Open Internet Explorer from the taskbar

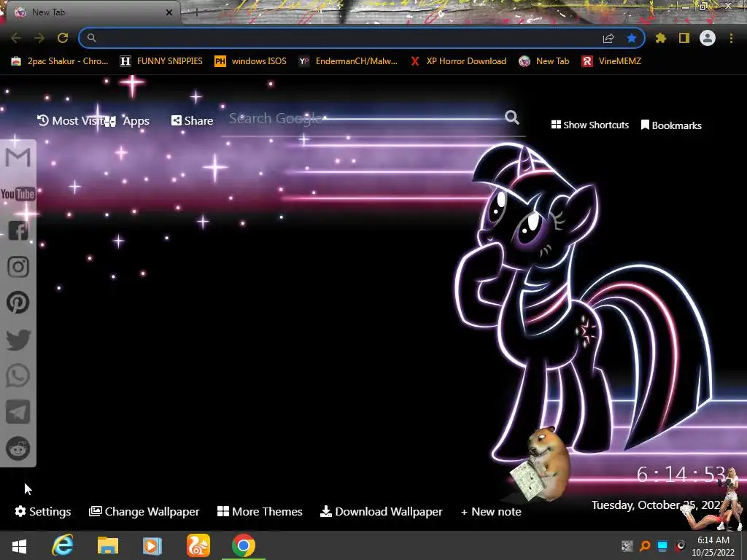[63, 545]
